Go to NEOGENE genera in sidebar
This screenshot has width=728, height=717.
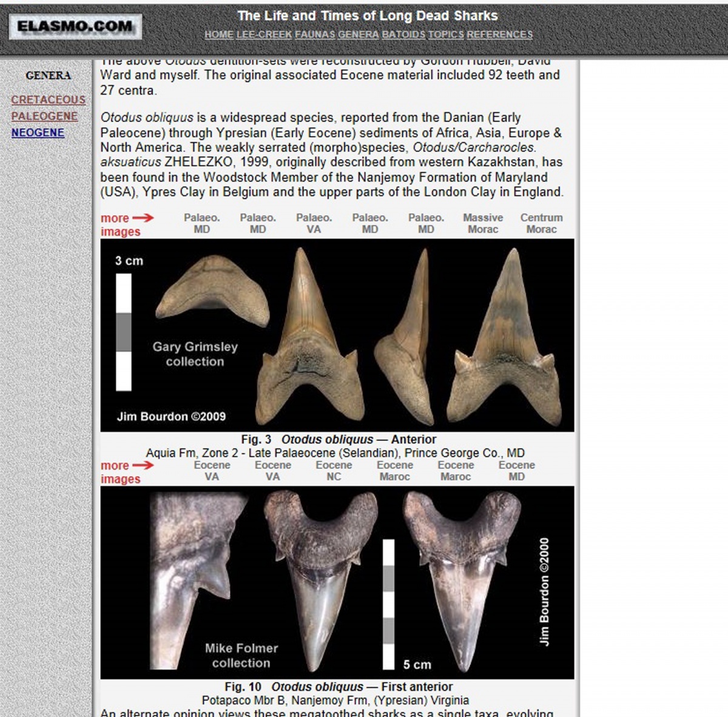[38, 132]
